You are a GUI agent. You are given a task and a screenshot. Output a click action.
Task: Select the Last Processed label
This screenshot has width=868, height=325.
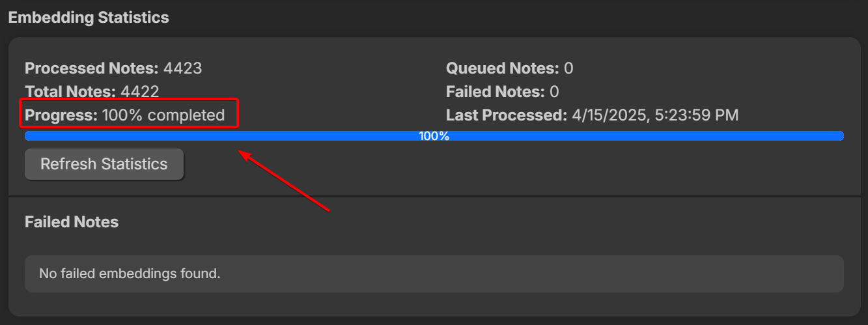[507, 115]
